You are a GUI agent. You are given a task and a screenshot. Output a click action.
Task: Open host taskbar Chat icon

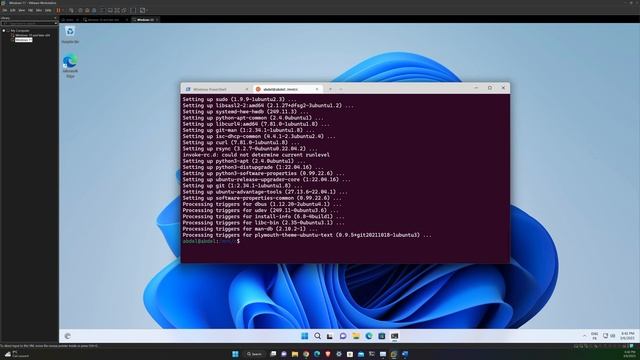pyautogui.click(x=284, y=354)
